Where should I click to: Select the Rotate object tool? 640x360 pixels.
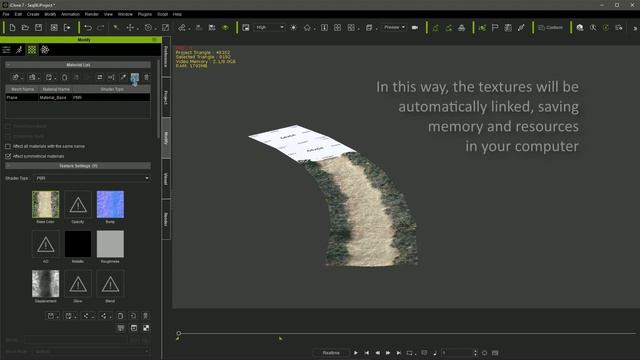pos(148,27)
